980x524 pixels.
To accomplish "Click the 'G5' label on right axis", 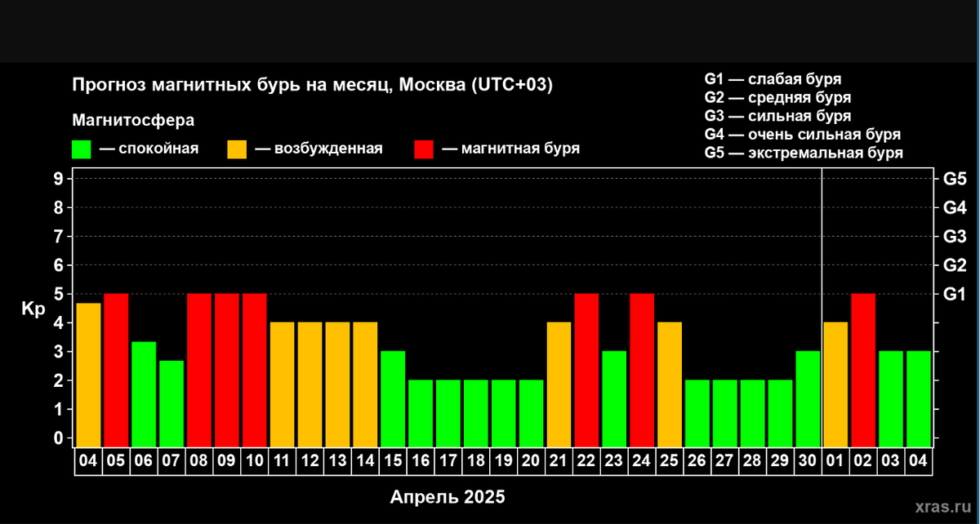I will 955,179.
